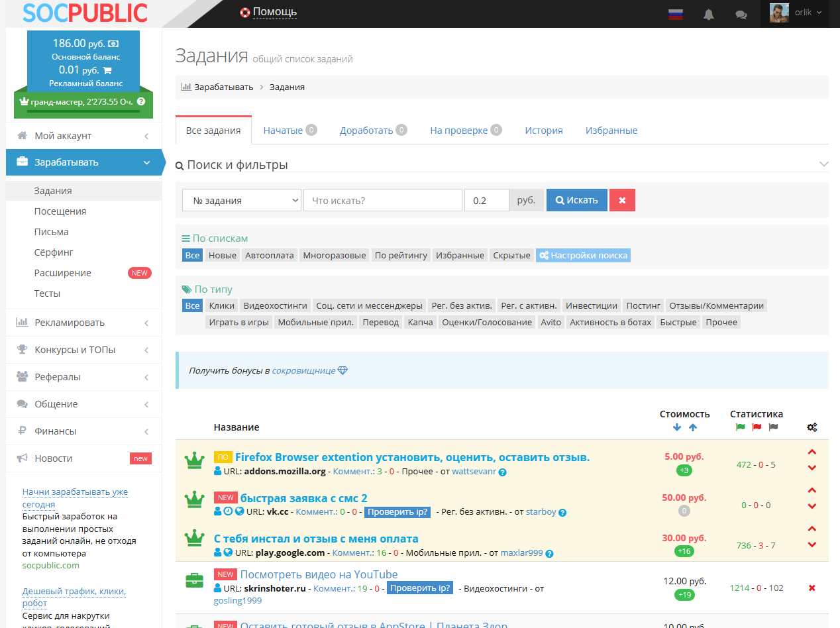Open messages via the chat bubble icon

tap(741, 14)
